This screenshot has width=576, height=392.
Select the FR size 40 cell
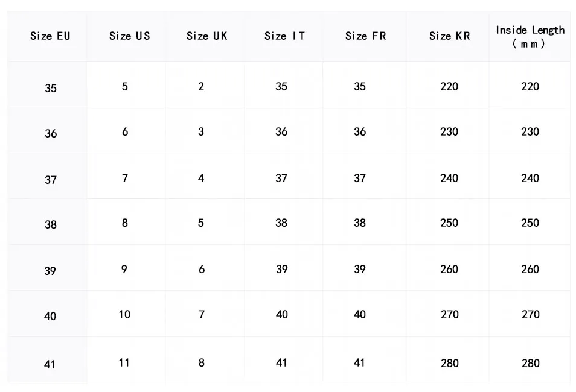pos(360,314)
